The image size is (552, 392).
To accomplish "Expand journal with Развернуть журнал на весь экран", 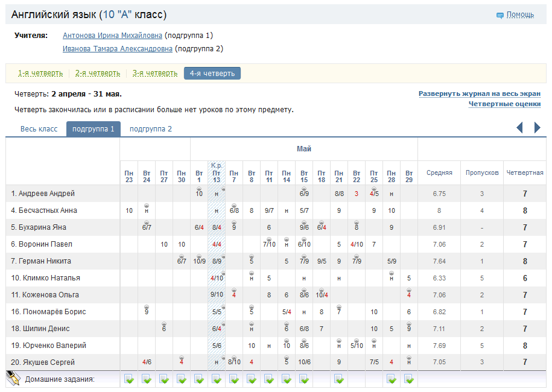I will click(480, 93).
